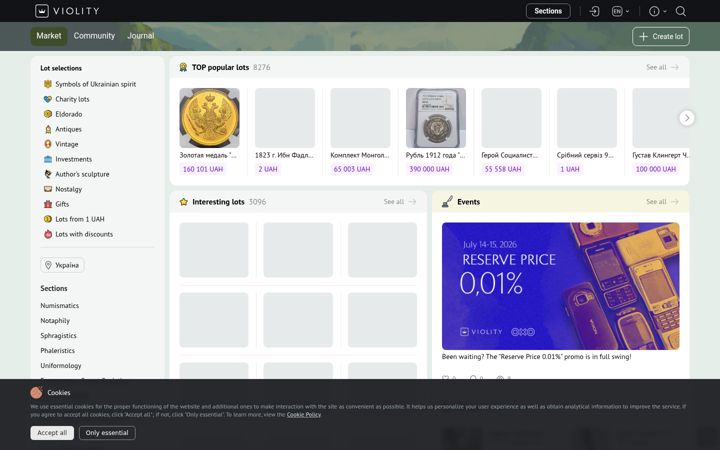720x450 pixels.
Task: Click the Antiques icon
Action: pyautogui.click(x=48, y=129)
